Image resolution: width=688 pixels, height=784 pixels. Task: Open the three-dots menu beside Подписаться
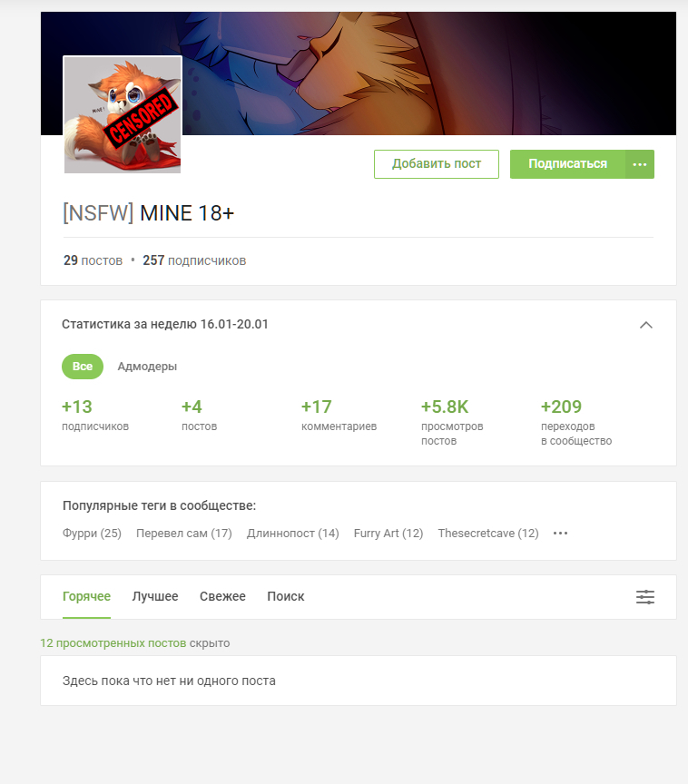[640, 164]
